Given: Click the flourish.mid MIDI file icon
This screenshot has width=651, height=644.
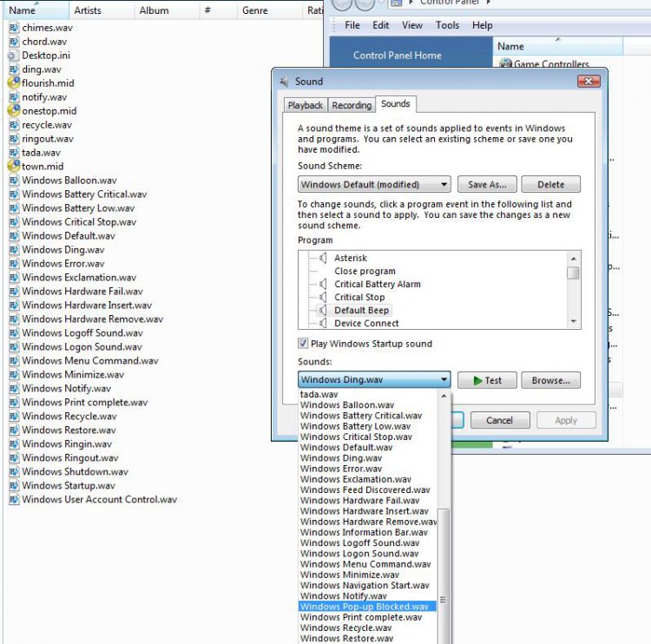Looking at the screenshot, I should click(14, 83).
